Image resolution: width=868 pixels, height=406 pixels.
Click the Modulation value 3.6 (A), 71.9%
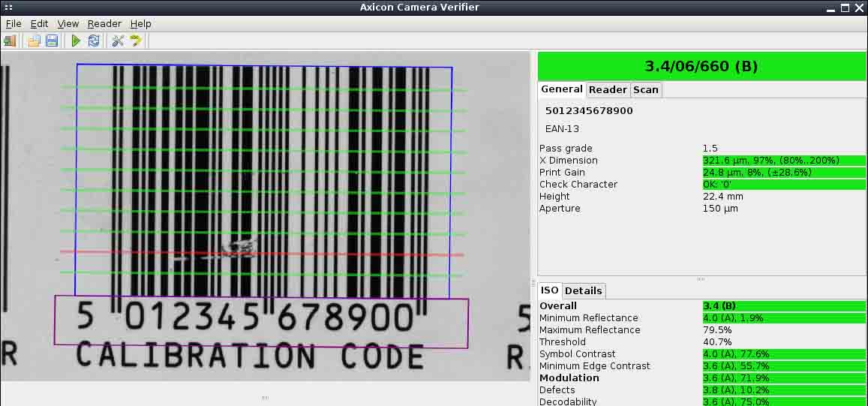tap(784, 378)
